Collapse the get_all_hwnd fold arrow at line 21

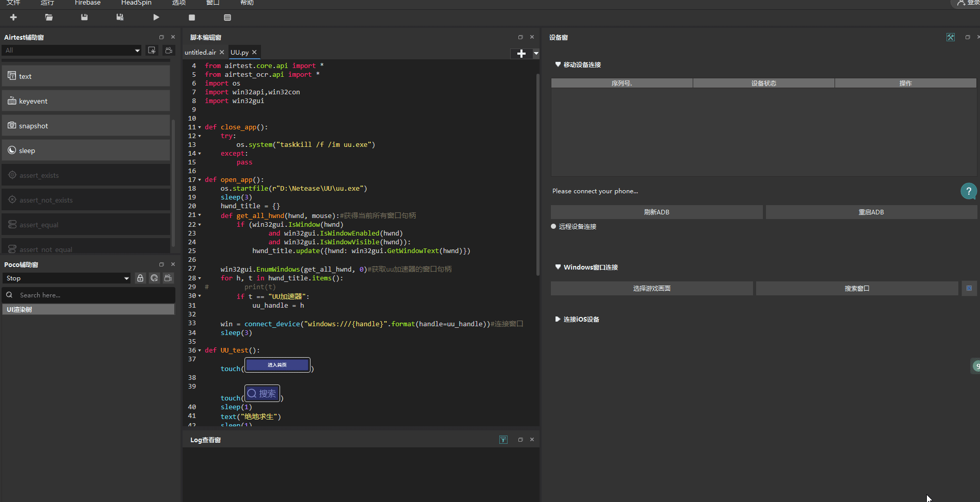[x=200, y=215]
